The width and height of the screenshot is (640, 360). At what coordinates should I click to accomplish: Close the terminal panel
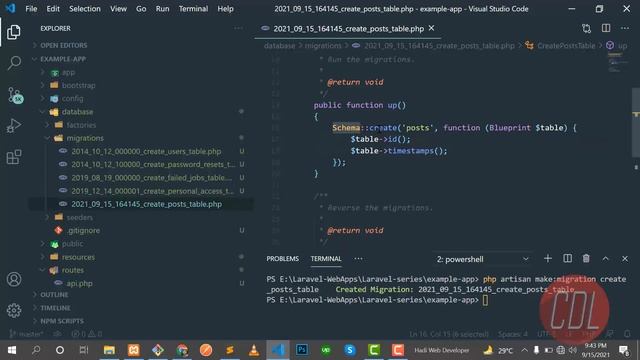625,258
